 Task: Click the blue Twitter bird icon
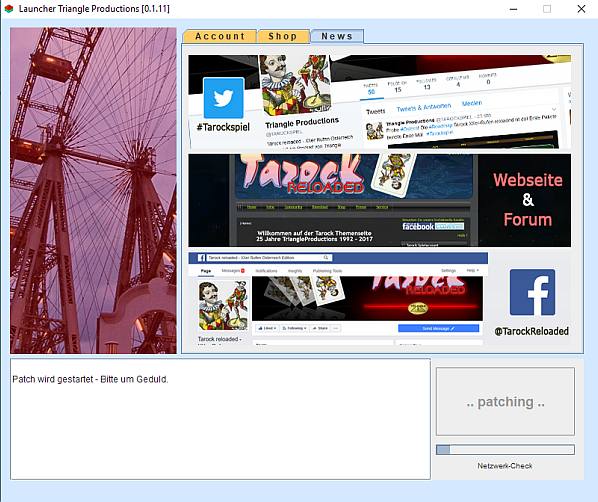click(x=223, y=98)
